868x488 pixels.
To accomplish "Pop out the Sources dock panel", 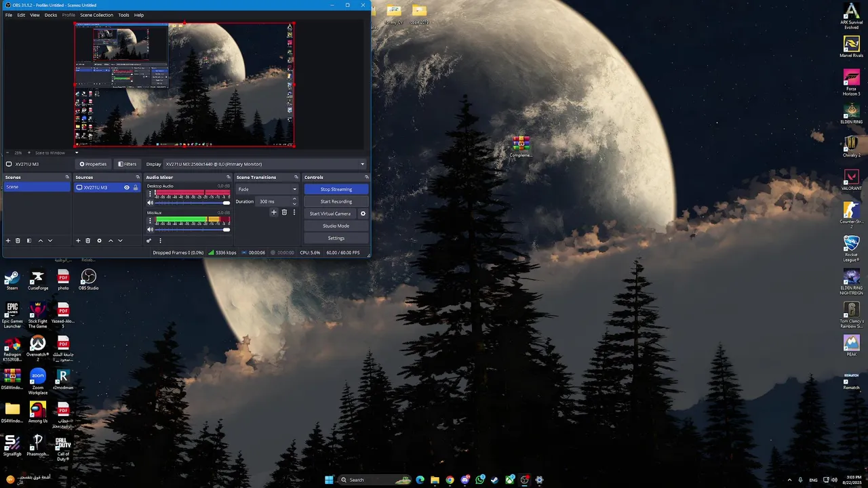I will point(138,177).
